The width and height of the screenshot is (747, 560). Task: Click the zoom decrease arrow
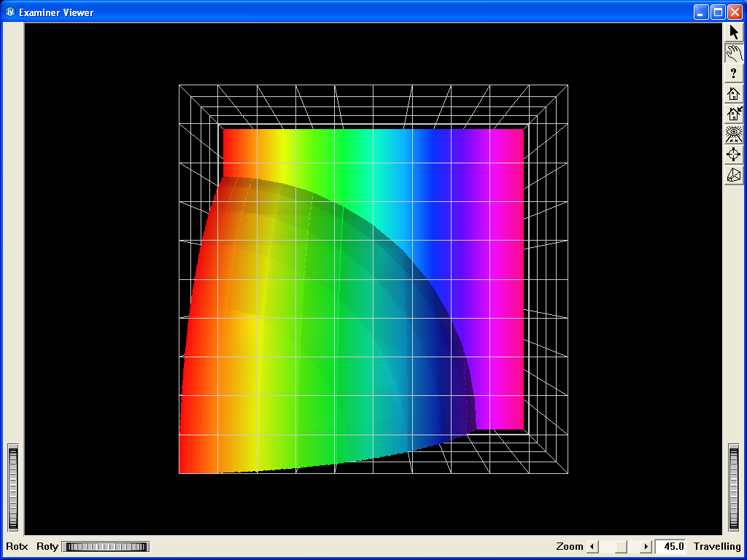592,546
